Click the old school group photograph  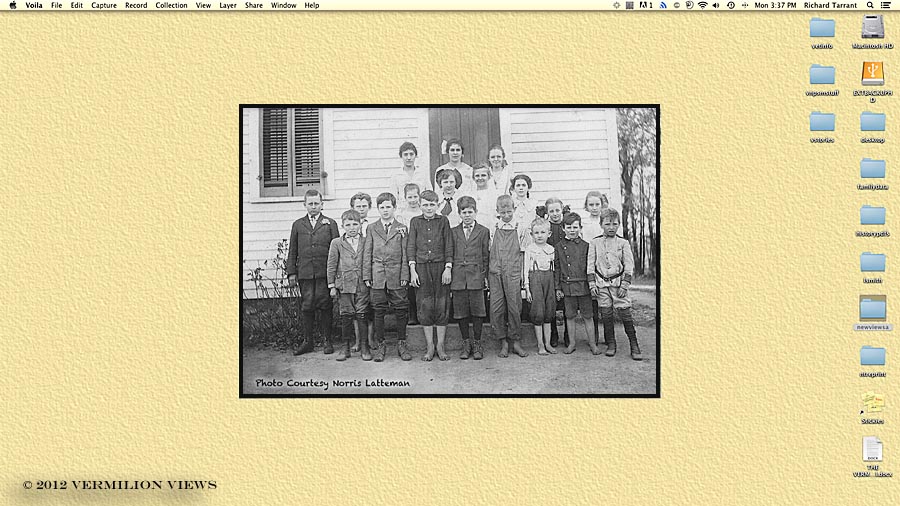point(449,251)
